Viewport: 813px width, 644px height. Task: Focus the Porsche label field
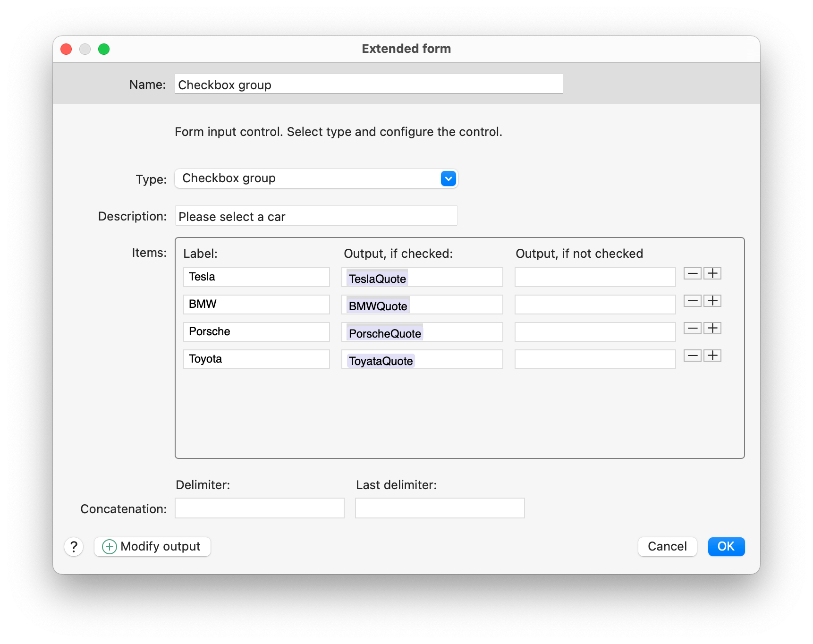coord(256,332)
